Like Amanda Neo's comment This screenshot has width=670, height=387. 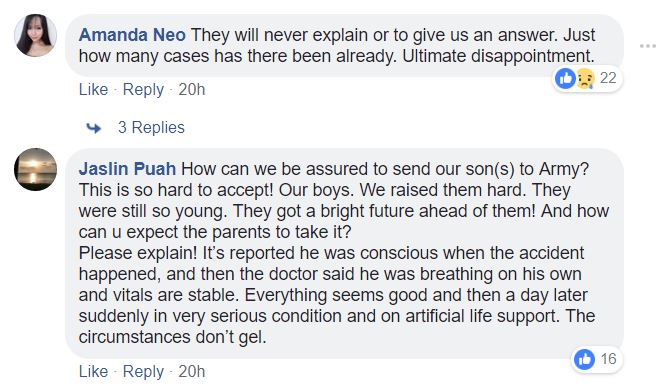[93, 90]
